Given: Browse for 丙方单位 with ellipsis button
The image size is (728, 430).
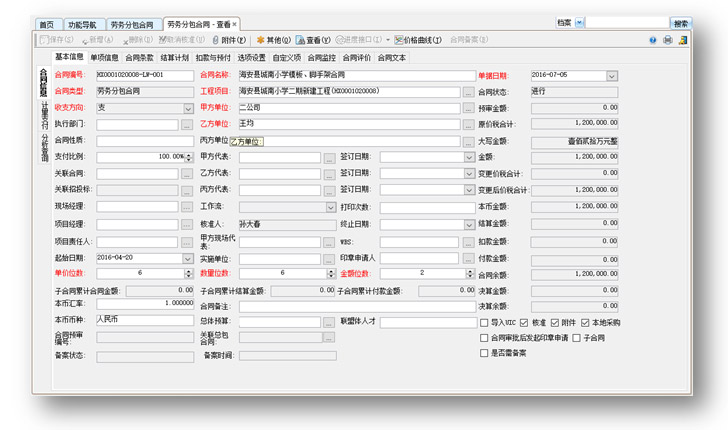Looking at the screenshot, I should click(x=468, y=142).
